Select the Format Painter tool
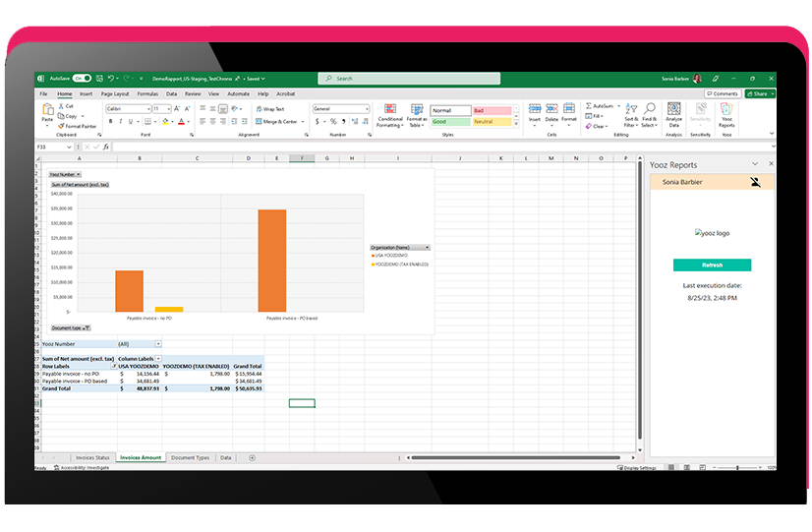812x532 pixels. tap(77, 126)
